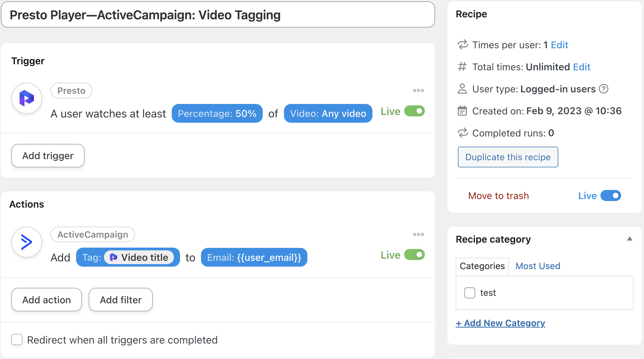Click the Video title token chip
This screenshot has height=359, width=644.
139,258
